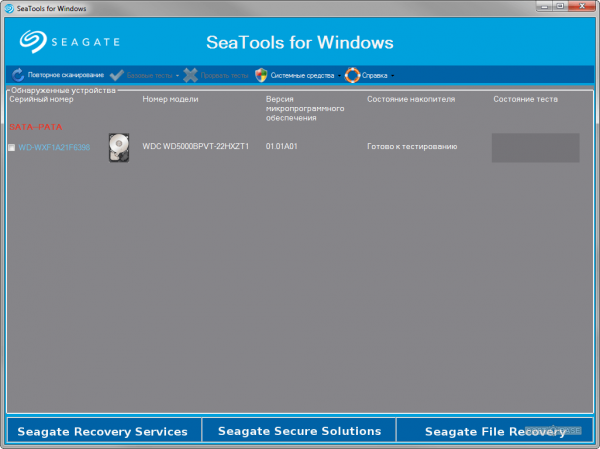The width and height of the screenshot is (600, 449).
Task: Click the Номер модели column header
Action: point(170,99)
